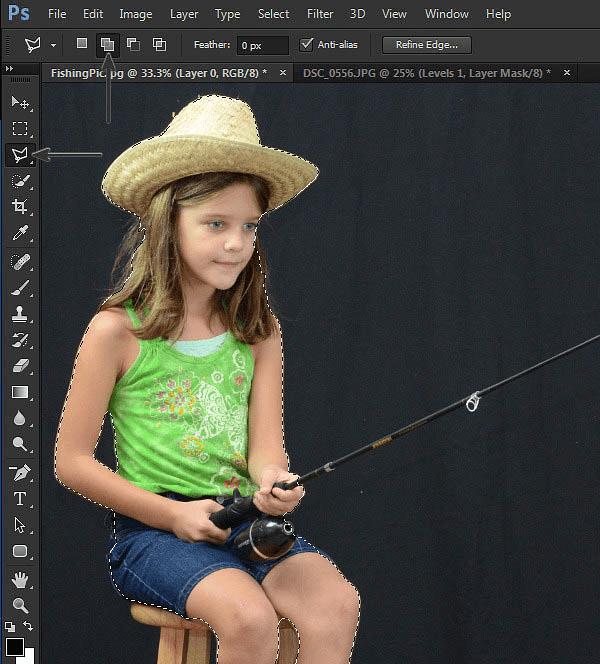This screenshot has width=600, height=664.
Task: Select the Clone Stamp tool
Action: [20, 314]
